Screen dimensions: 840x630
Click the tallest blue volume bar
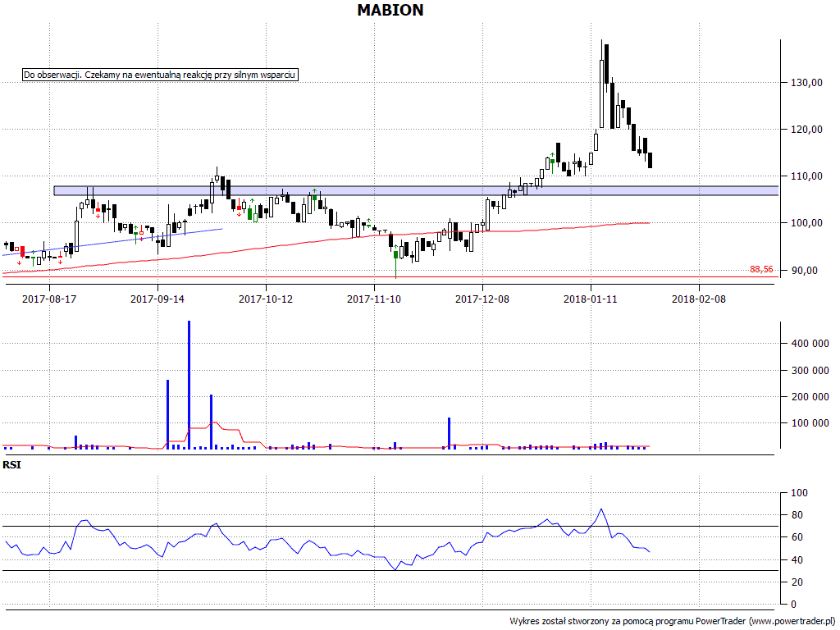[x=189, y=385]
